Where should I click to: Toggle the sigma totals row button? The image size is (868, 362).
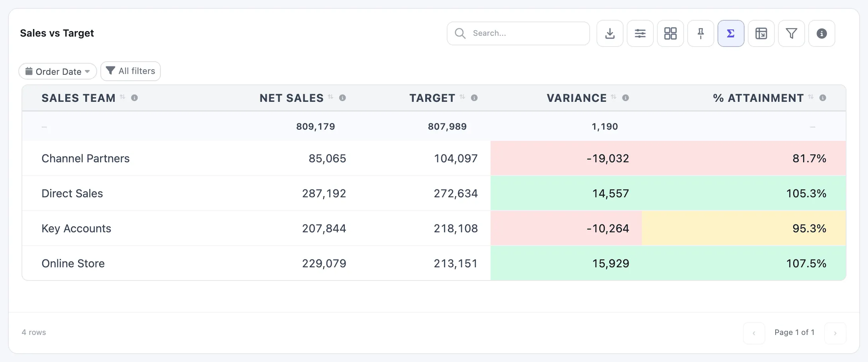tap(731, 33)
